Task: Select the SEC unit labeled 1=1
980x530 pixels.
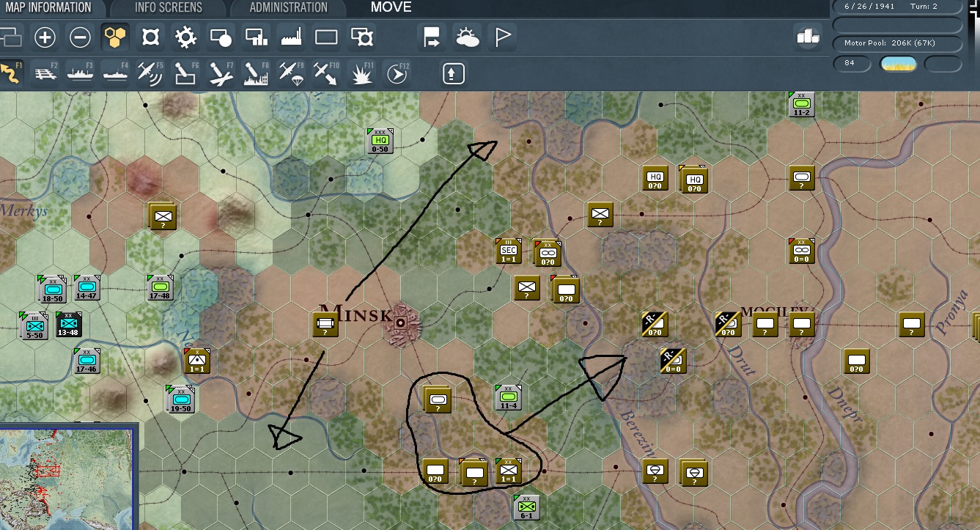Action: point(508,251)
